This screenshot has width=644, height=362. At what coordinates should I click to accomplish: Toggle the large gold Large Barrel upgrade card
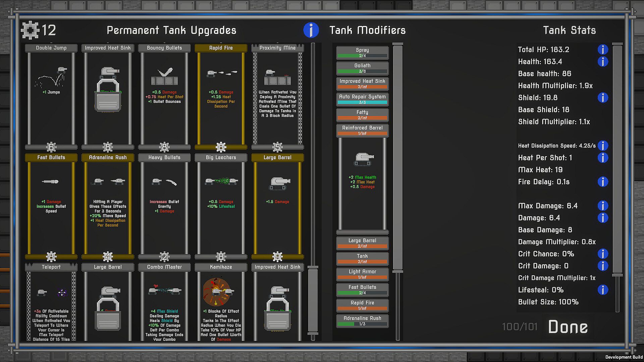[x=277, y=207]
